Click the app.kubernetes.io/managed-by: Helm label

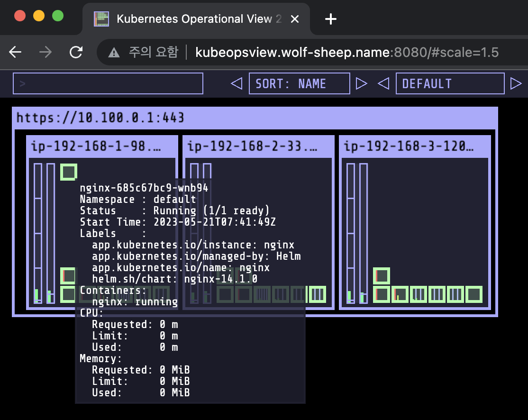pos(196,256)
